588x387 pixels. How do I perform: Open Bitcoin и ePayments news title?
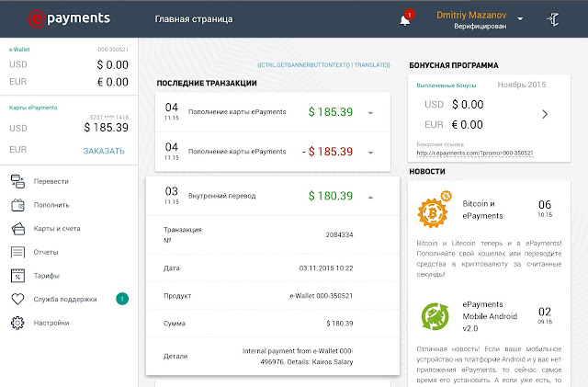tap(482, 210)
